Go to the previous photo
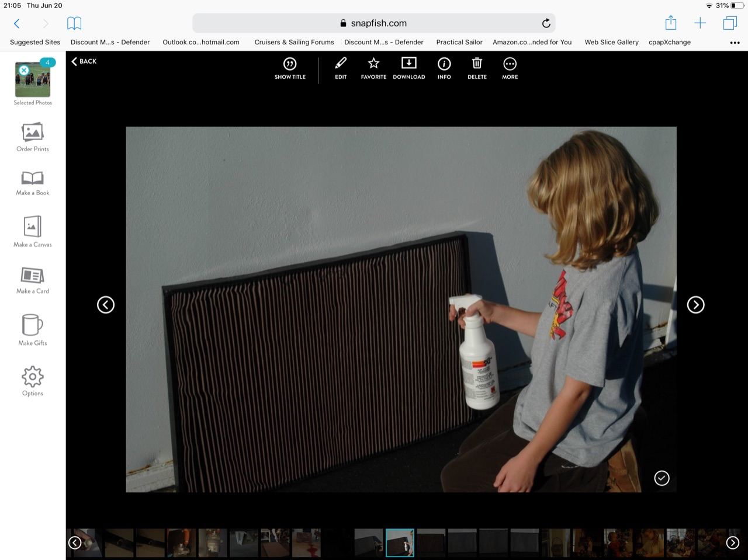Viewport: 748px width, 560px height. [106, 305]
